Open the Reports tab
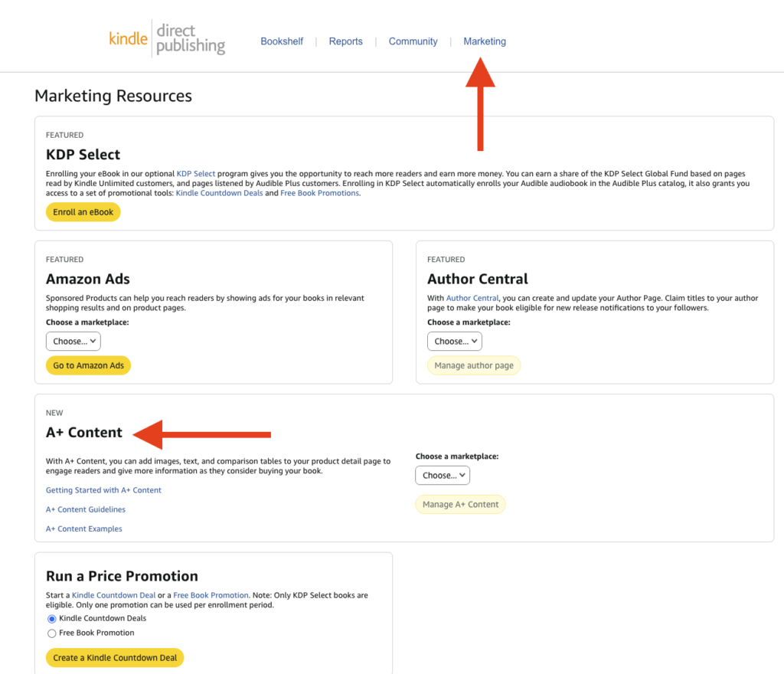Screen dimensions: 784x674 click(x=345, y=41)
